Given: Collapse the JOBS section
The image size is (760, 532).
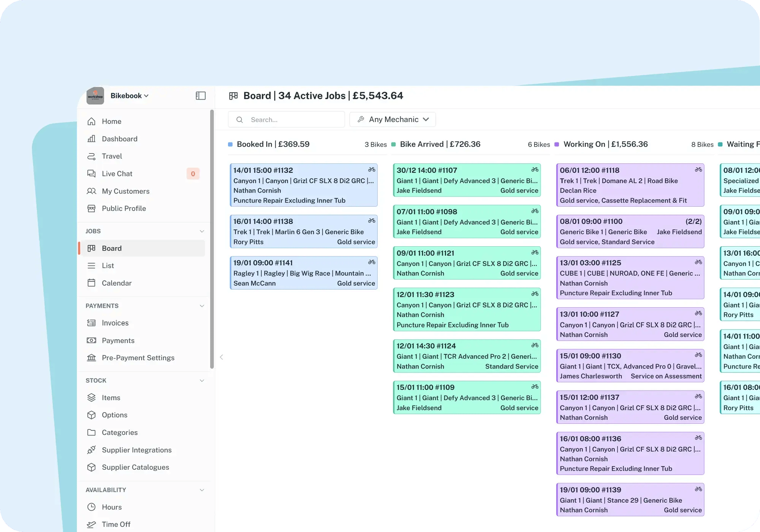Looking at the screenshot, I should (202, 231).
